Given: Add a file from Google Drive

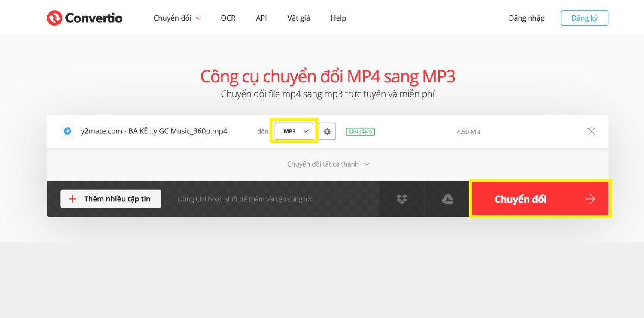Looking at the screenshot, I should point(447,199).
